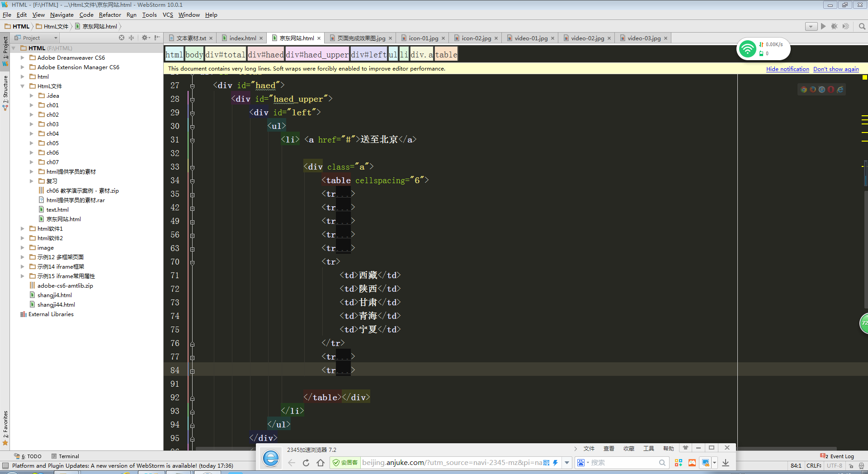Select adobe-cs6-amtlib.zip in tree
This screenshot has width=868, height=474.
(65, 286)
